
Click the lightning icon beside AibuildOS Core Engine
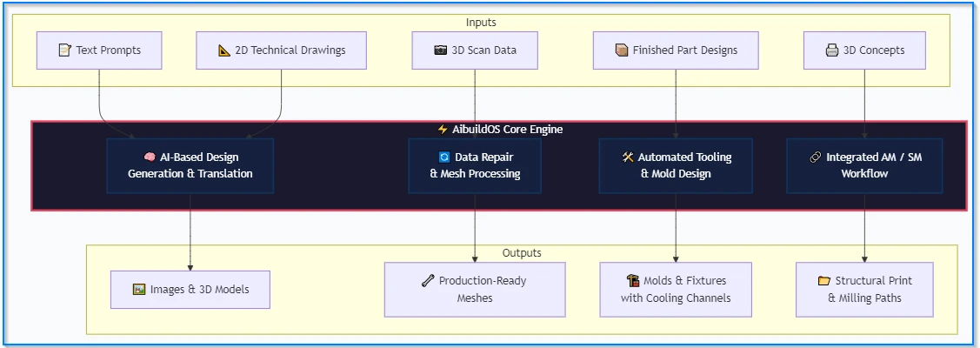tap(443, 130)
